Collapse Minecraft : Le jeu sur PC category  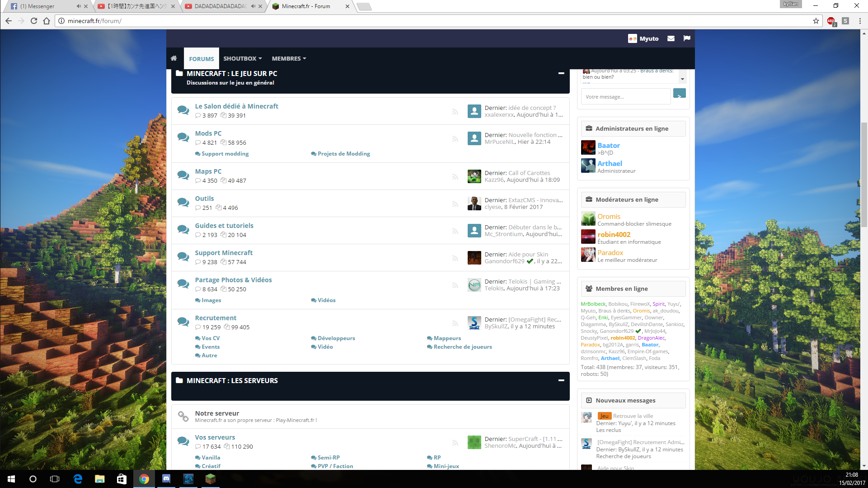(561, 73)
